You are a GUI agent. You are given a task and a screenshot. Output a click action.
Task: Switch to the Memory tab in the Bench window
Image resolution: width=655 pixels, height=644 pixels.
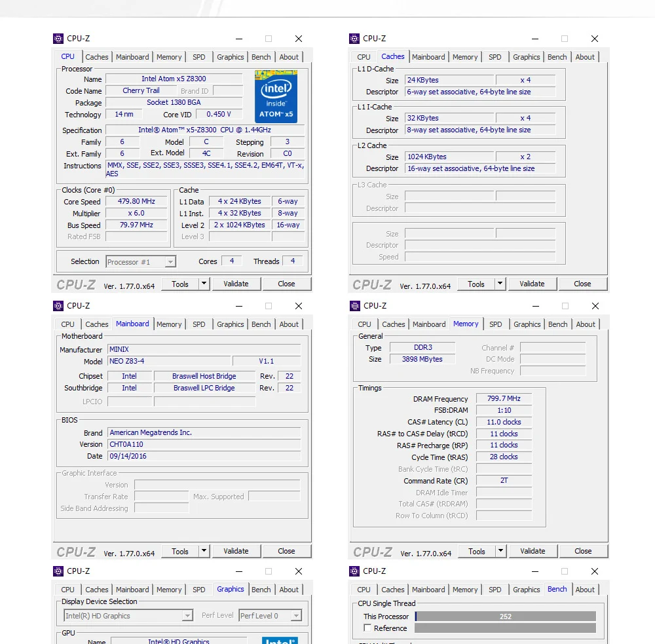465,590
